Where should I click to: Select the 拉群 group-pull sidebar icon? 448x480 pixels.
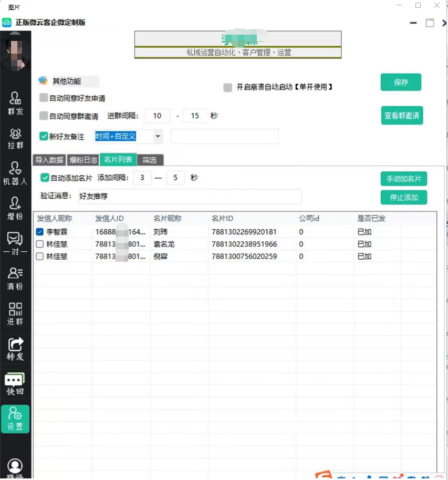[x=15, y=139]
